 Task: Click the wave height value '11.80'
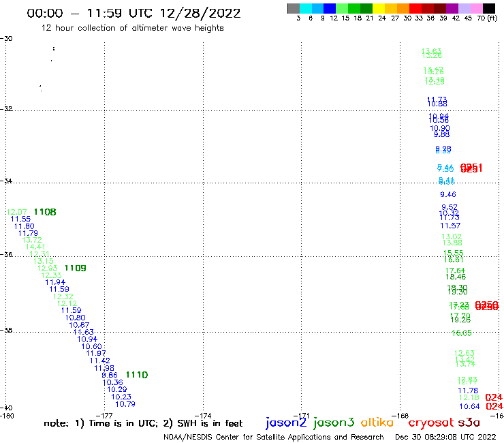24,226
